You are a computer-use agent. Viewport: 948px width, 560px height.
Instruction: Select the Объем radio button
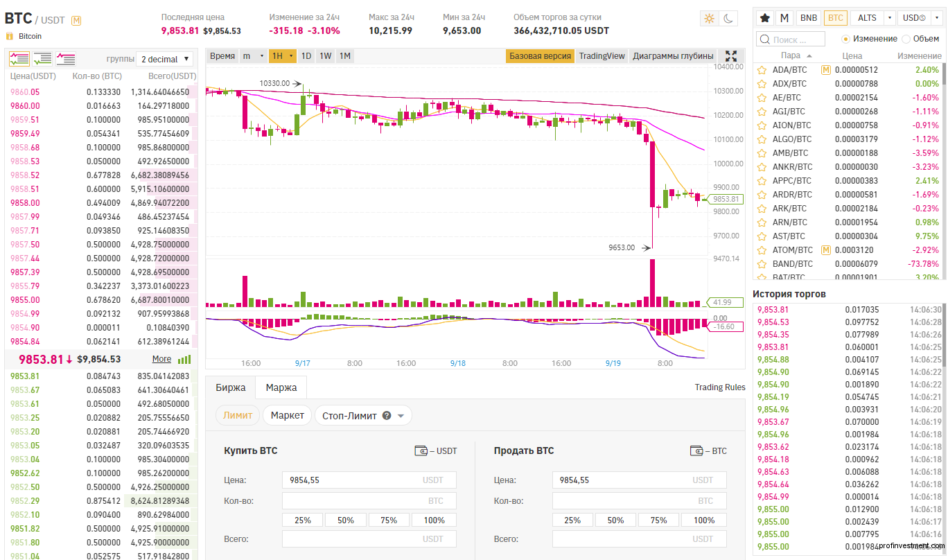point(906,39)
